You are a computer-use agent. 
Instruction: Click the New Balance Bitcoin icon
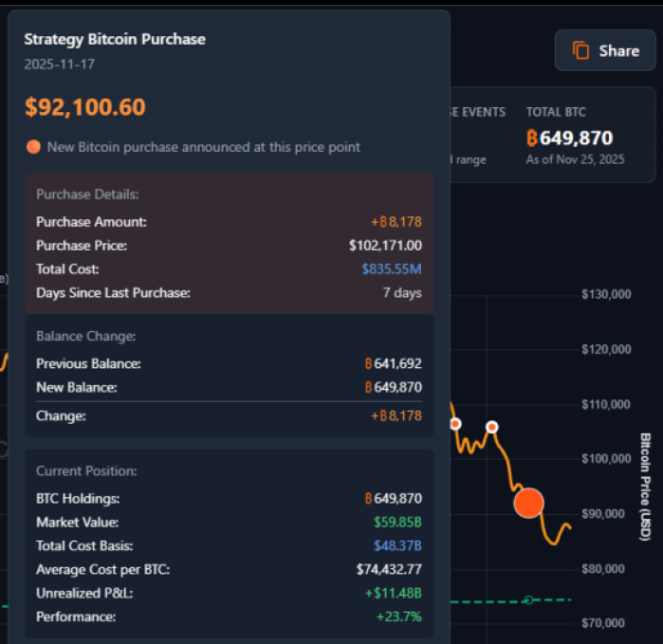point(369,387)
